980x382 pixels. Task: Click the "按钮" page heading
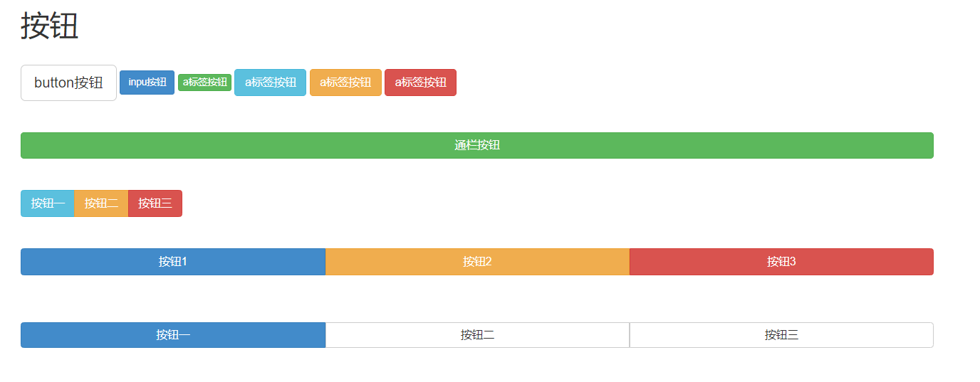(x=49, y=26)
